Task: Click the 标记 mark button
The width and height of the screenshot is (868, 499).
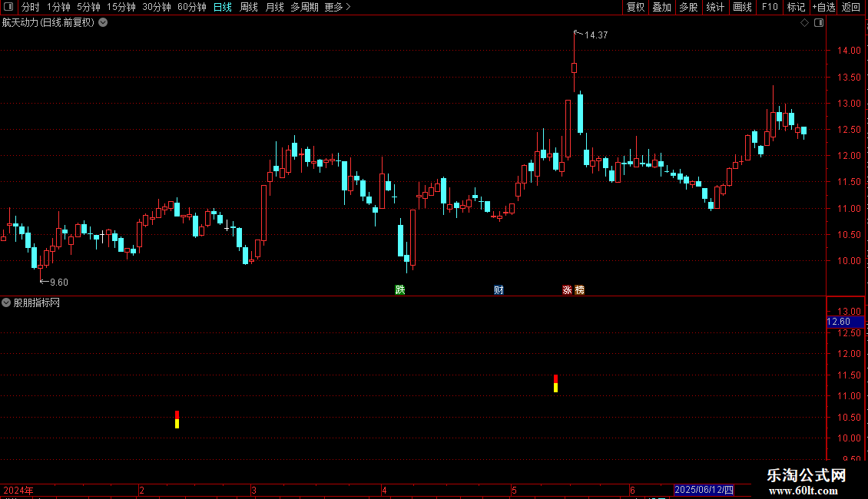Action: click(x=796, y=7)
